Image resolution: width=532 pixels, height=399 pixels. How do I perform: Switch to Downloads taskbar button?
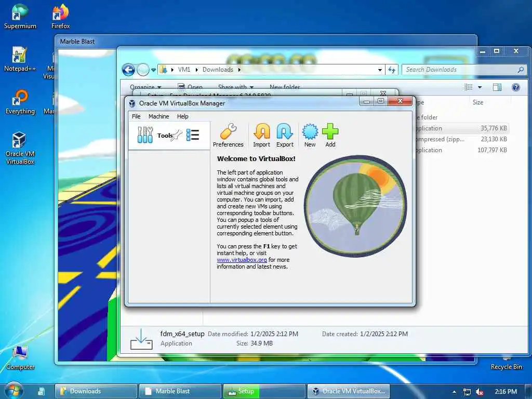(96, 391)
